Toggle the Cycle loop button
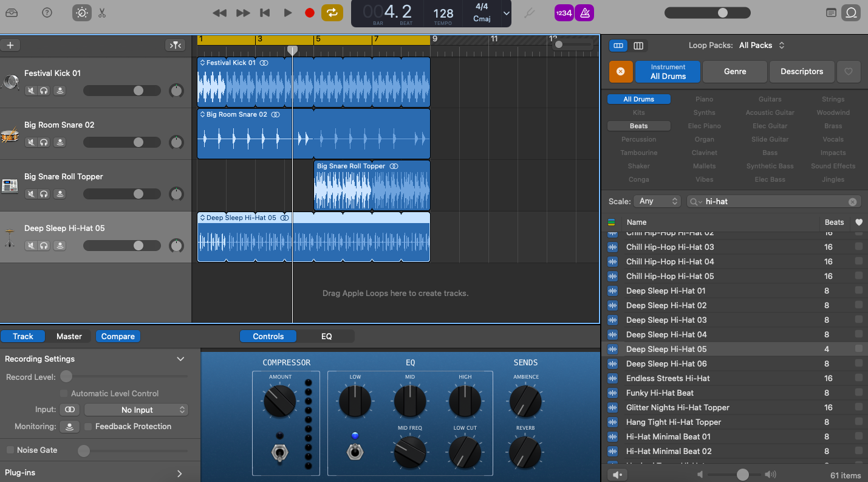Viewport: 868px width, 482px height. click(x=332, y=13)
